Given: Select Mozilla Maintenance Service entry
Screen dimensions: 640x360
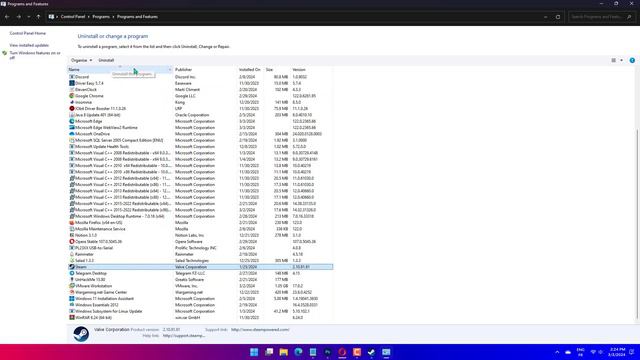Looking at the screenshot, I should click(200, 229).
